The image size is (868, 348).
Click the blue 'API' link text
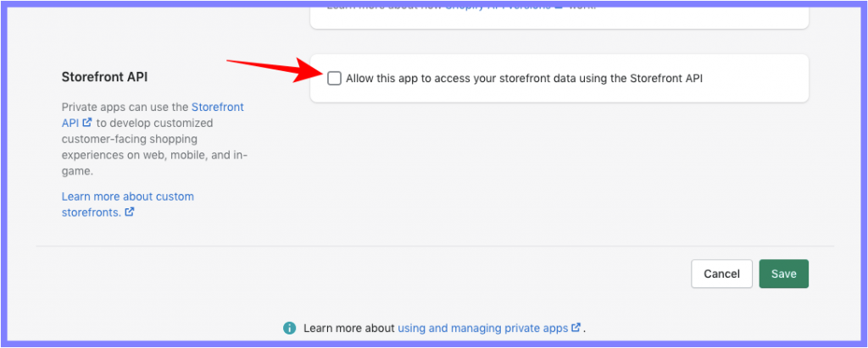point(70,123)
